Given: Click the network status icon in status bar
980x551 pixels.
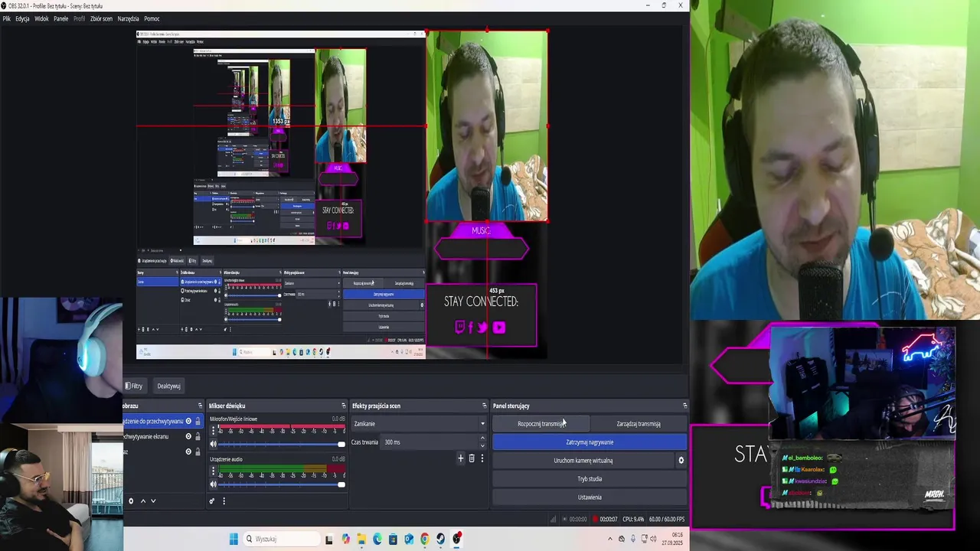Looking at the screenshot, I should [553, 519].
